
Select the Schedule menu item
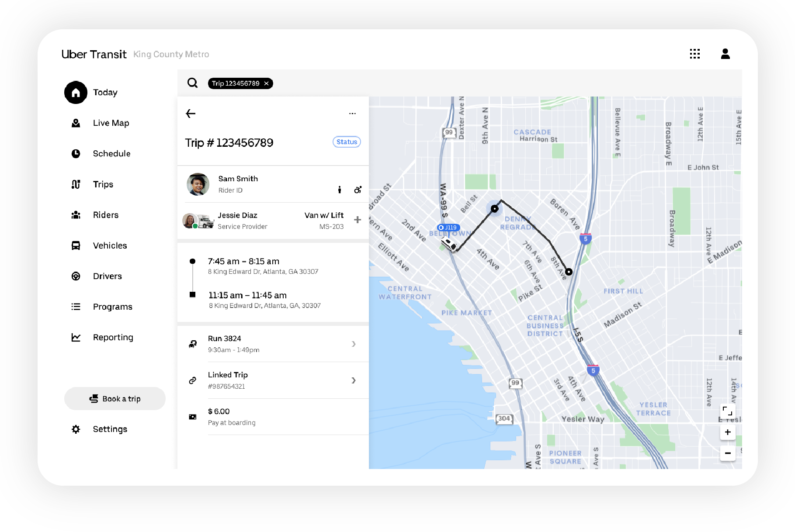111,153
